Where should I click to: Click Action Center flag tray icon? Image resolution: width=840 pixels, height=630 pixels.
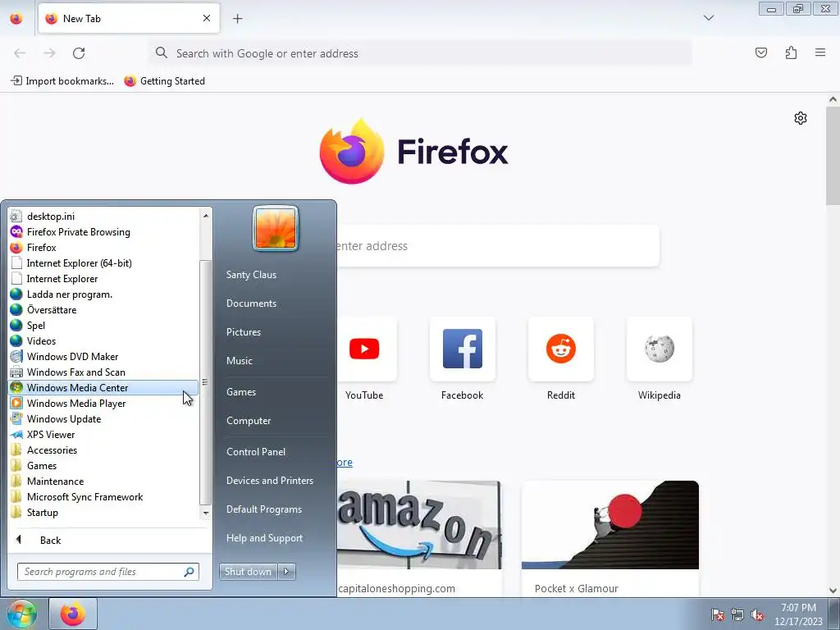(x=718, y=614)
